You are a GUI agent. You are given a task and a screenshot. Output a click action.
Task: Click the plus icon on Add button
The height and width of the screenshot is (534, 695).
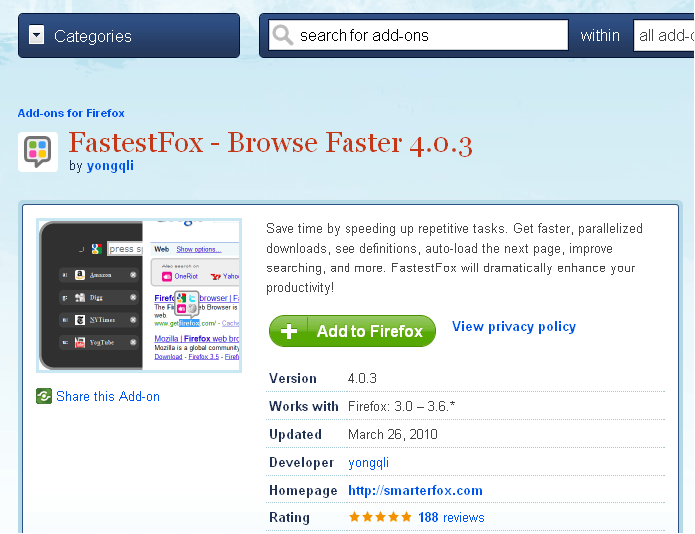point(289,331)
